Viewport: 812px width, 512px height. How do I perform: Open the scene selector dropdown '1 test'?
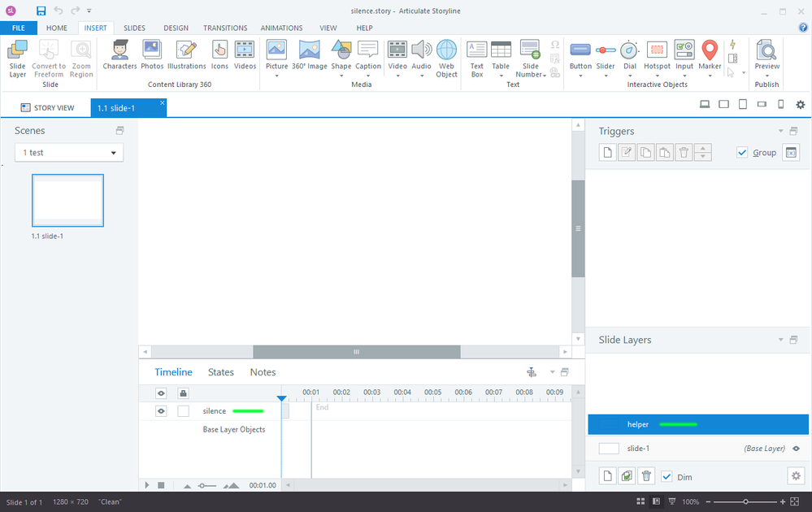[69, 153]
